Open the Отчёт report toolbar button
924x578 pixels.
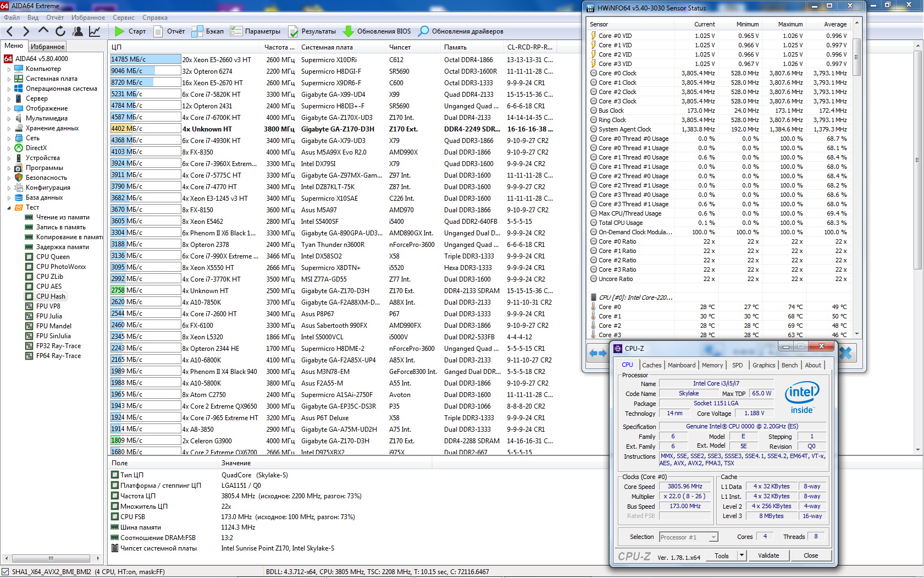pos(169,31)
